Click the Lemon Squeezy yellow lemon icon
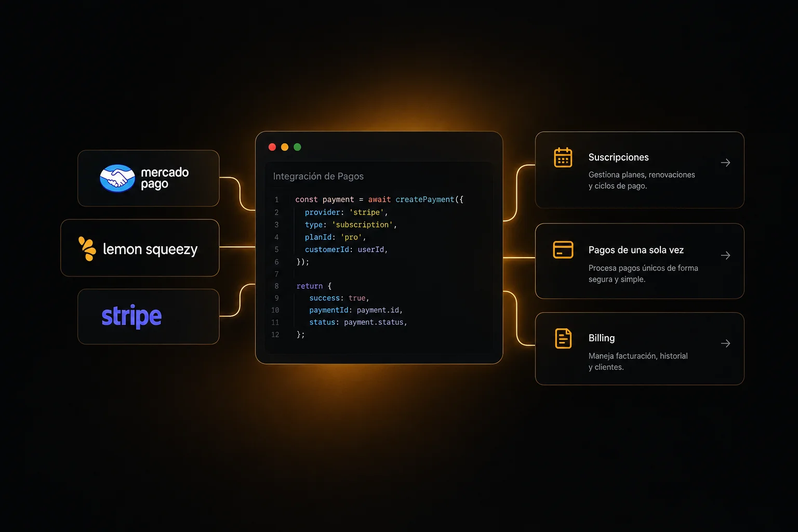 (x=87, y=248)
